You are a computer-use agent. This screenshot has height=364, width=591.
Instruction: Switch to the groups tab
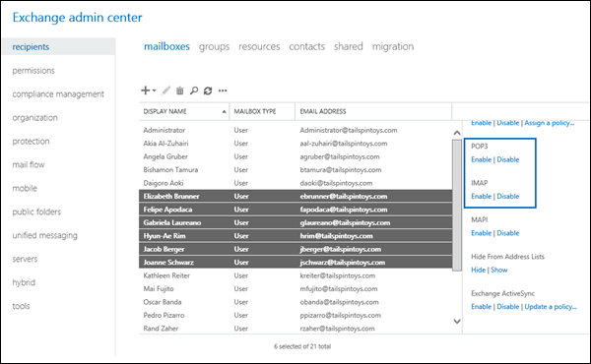click(x=214, y=46)
